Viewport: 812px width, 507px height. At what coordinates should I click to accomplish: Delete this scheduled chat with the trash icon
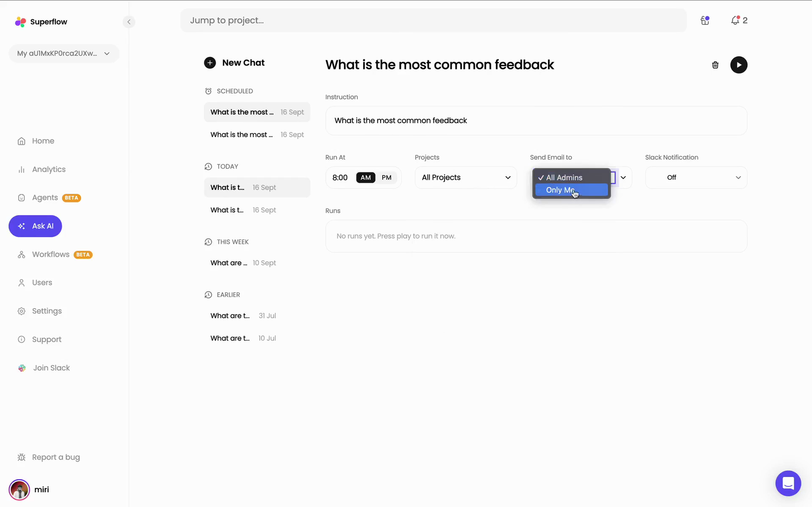coord(715,65)
